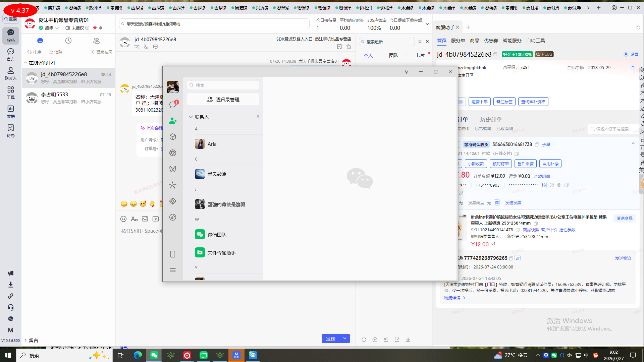Click the download icon in left sidebar
This screenshot has height=362, width=644.
pyautogui.click(x=11, y=285)
